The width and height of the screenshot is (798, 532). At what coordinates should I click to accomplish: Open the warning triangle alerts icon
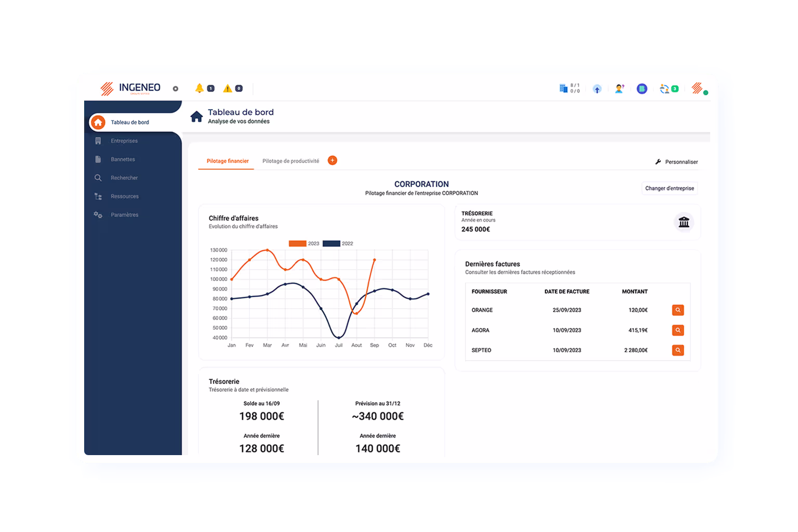click(x=228, y=88)
